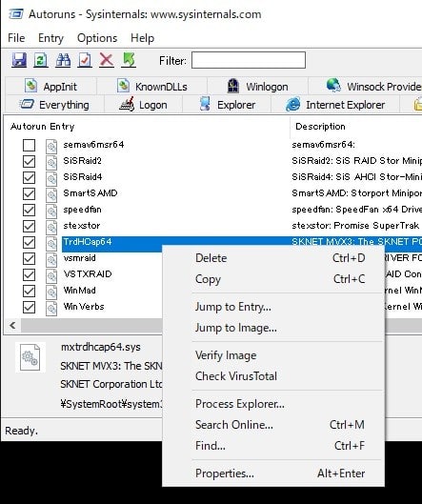Screen dimensions: 422x504
Task: Click the Refresh toolbar icon
Action: (x=41, y=60)
